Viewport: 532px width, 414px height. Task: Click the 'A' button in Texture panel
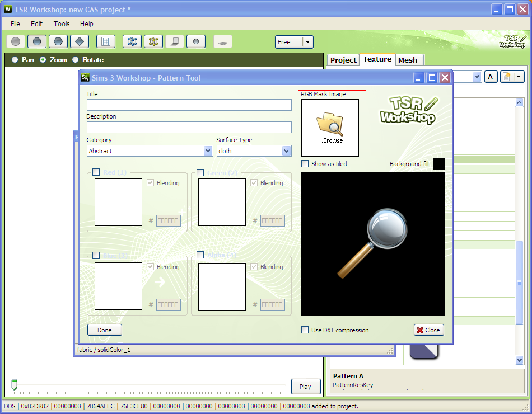[490, 77]
